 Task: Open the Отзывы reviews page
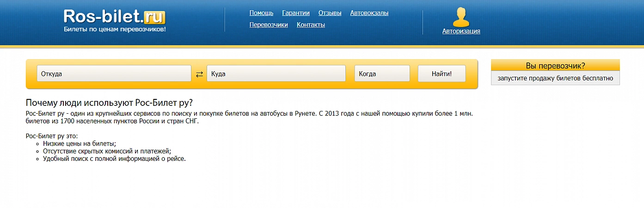click(330, 13)
